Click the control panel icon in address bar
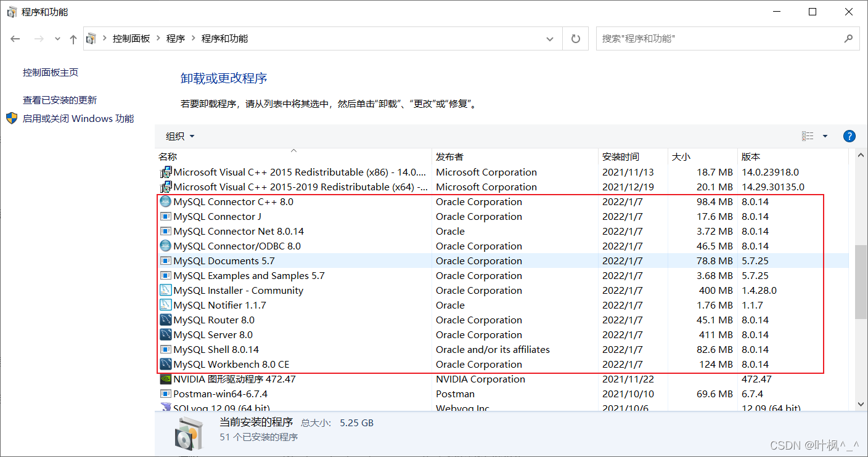Screen dimensions: 868x457 tap(91, 39)
